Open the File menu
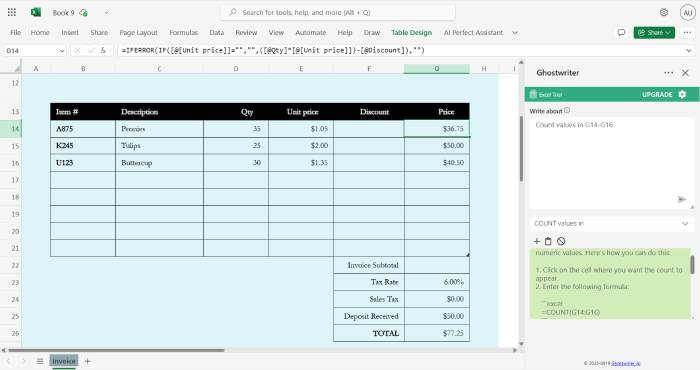The height and width of the screenshot is (370, 700). tap(16, 33)
